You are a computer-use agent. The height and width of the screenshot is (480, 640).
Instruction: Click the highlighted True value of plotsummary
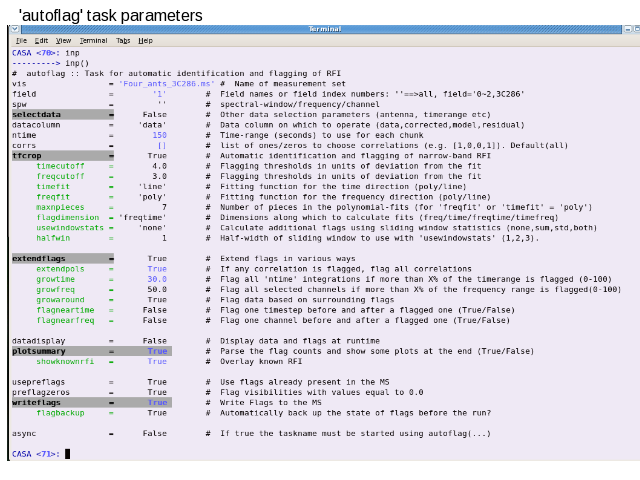coord(158,351)
